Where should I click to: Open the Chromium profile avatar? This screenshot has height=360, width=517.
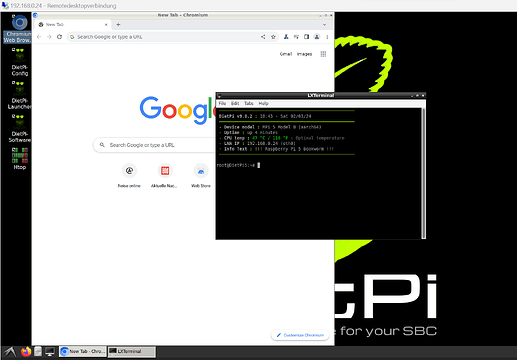(x=317, y=37)
